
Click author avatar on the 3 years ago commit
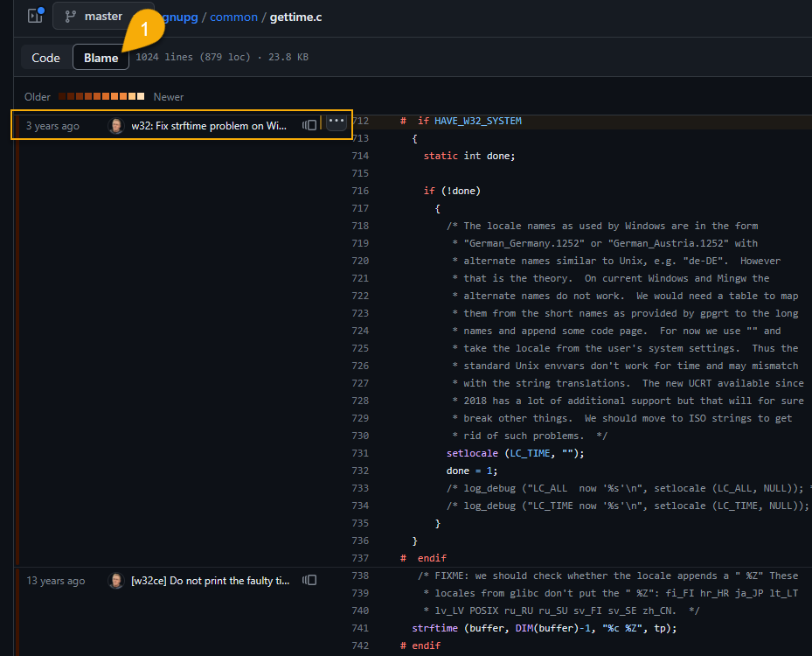pos(116,126)
